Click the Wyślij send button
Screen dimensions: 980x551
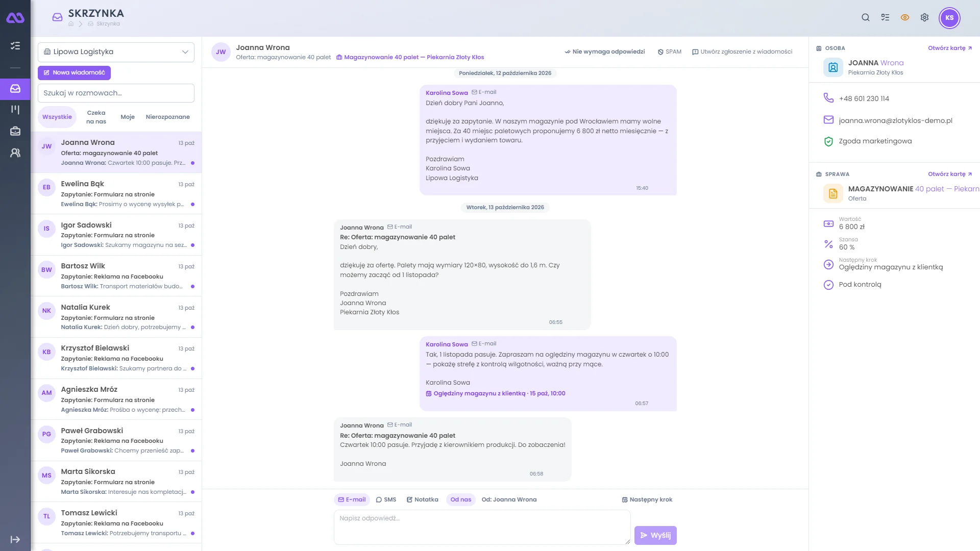pos(655,535)
